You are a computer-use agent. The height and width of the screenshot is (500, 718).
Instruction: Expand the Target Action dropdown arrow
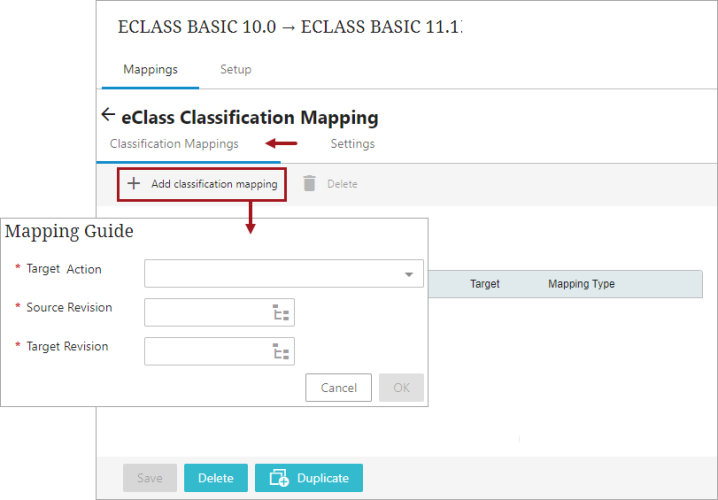coord(408,274)
